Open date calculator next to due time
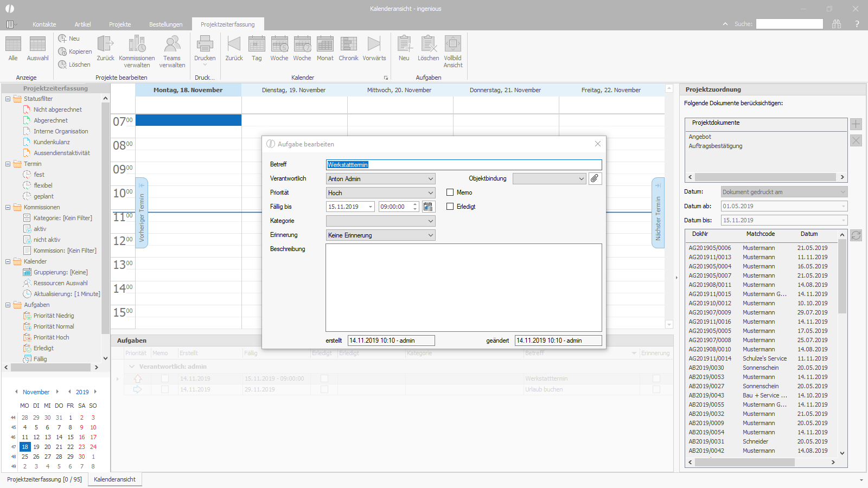 point(428,207)
